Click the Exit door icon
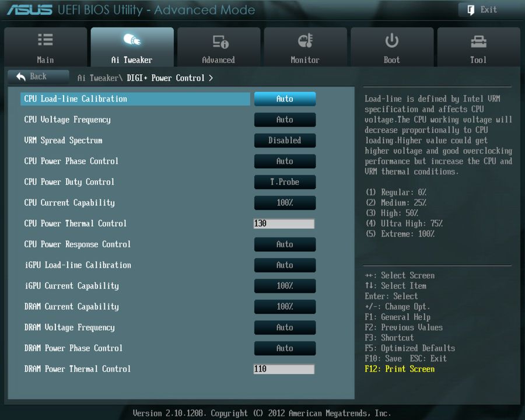Screen dimensions: 525x420 pos(471,10)
